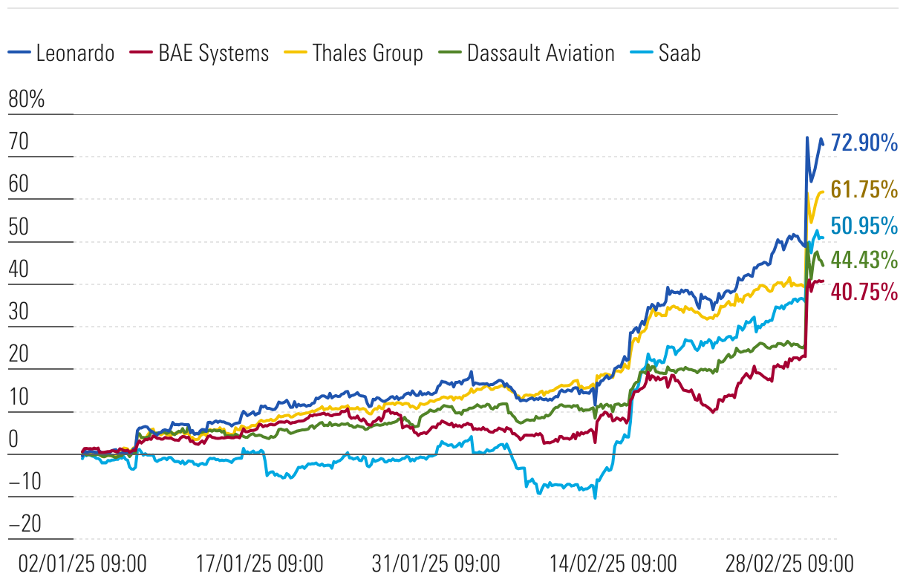Click the Saab legend text
Image resolution: width=906 pixels, height=588 pixels.
(x=679, y=53)
